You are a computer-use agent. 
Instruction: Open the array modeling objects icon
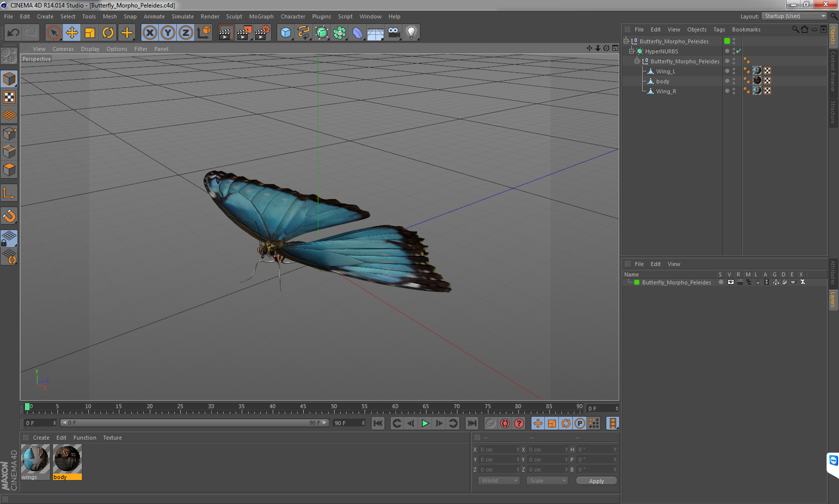coord(340,33)
